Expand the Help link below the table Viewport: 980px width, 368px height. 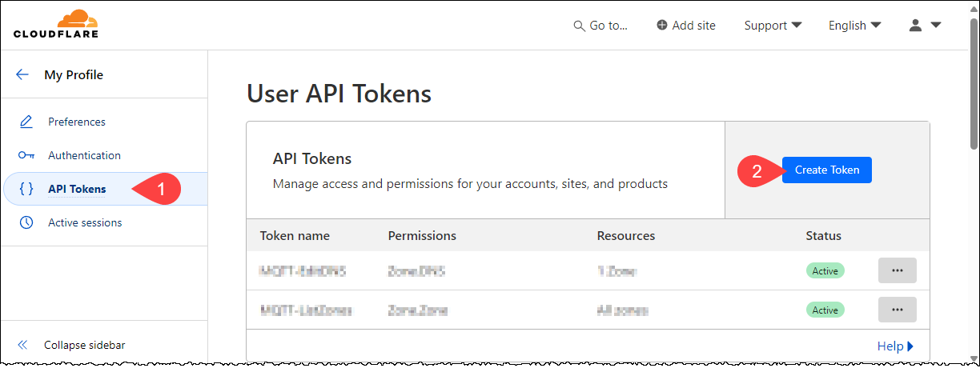click(894, 346)
